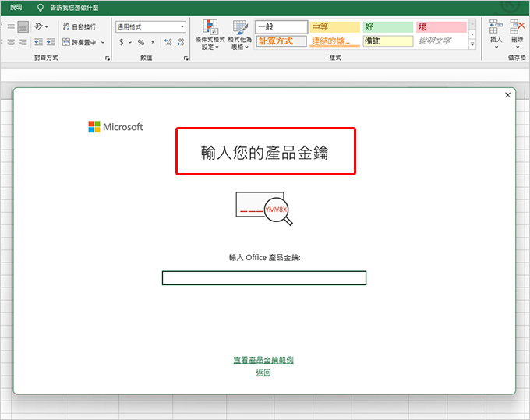Screen dimensions: 530x420
Task: Toggle bottom vertical alignment button
Action: click(x=23, y=26)
